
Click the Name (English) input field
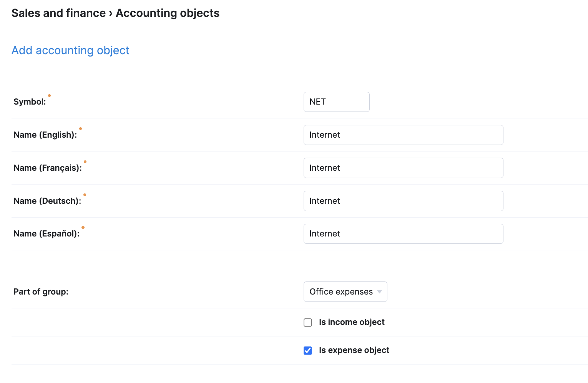tap(403, 135)
